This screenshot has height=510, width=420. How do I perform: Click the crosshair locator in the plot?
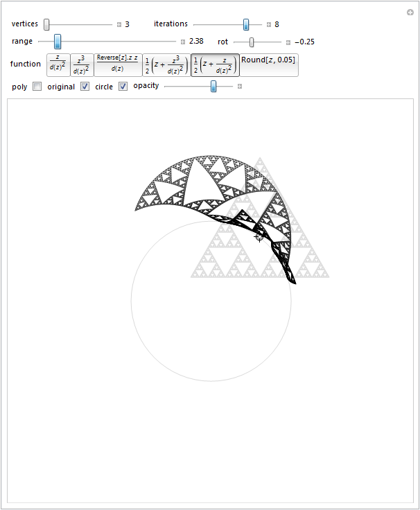coord(259,237)
